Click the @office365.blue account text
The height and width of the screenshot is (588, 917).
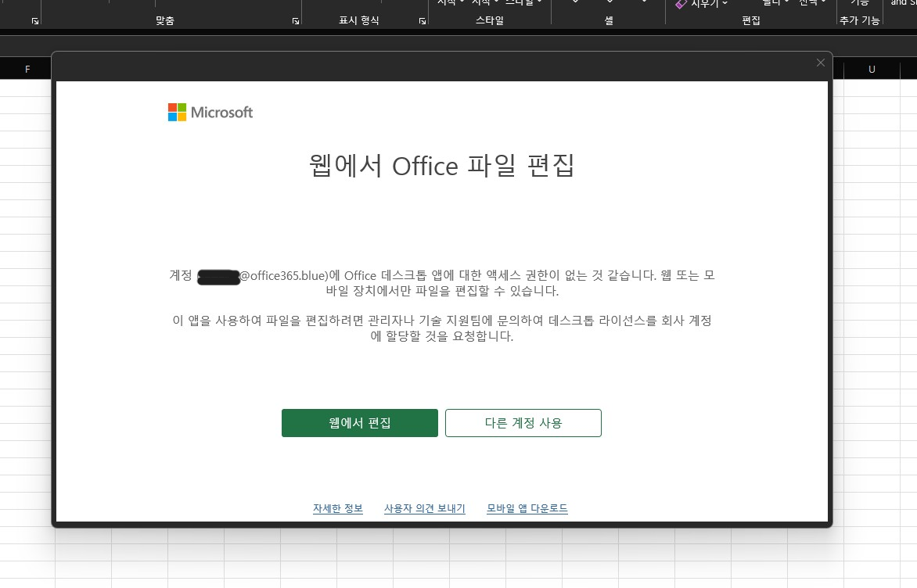tap(284, 275)
